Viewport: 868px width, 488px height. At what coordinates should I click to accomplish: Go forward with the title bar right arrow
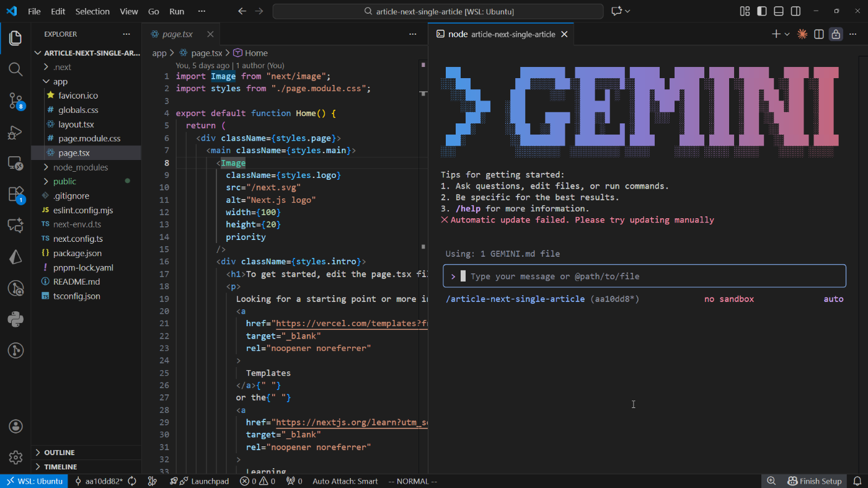coord(259,11)
